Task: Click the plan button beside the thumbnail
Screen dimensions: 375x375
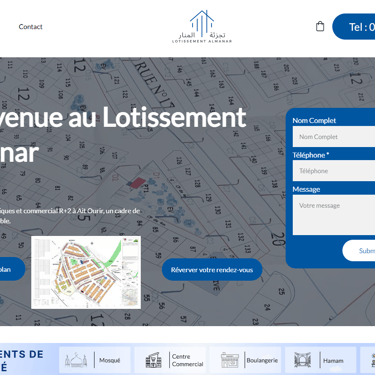Action: pos(12,269)
